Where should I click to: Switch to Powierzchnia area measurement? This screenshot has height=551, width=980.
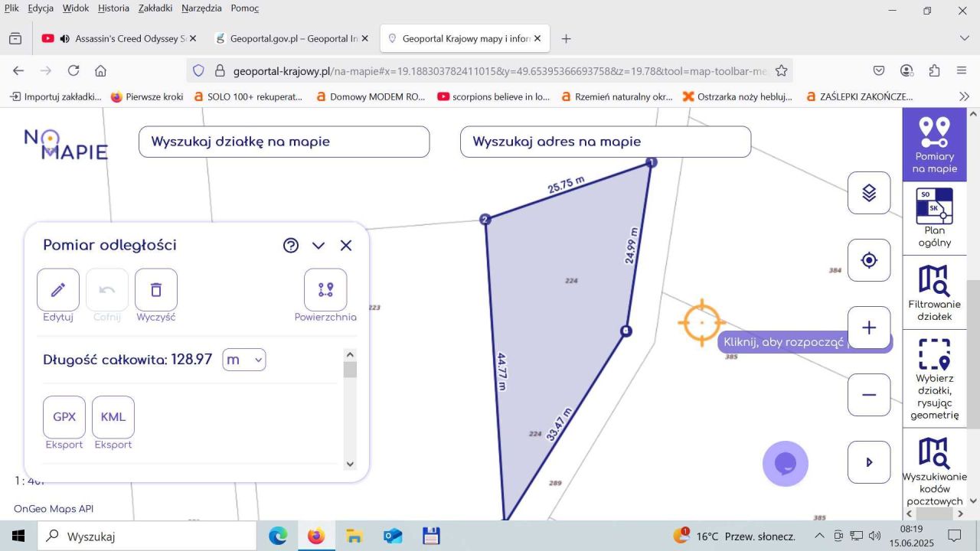325,290
